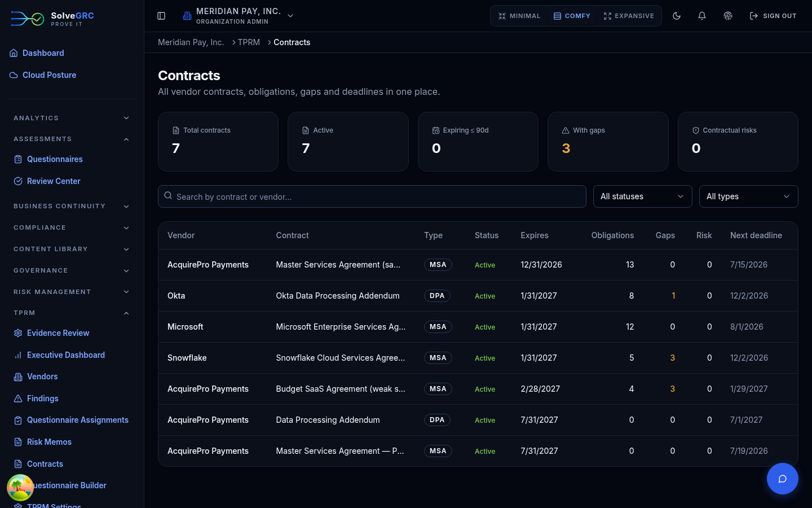Screen dimensions: 812x508
Task: Click the Sign Out button
Action: click(773, 16)
